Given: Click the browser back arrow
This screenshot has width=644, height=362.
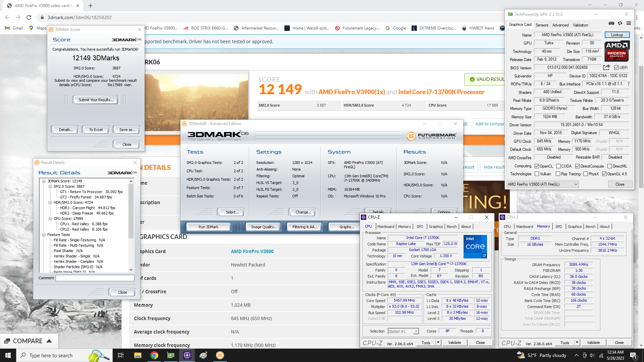Looking at the screenshot, I should (7, 17).
